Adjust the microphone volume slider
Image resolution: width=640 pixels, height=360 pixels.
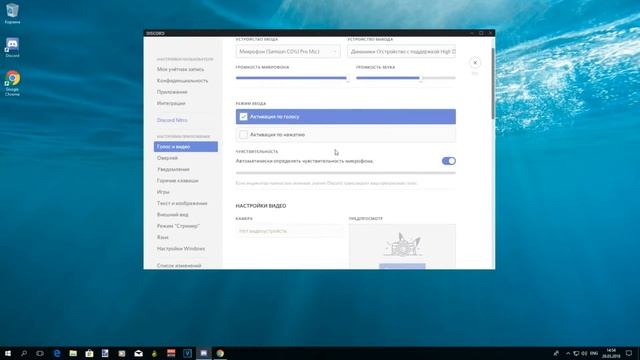coord(291,78)
